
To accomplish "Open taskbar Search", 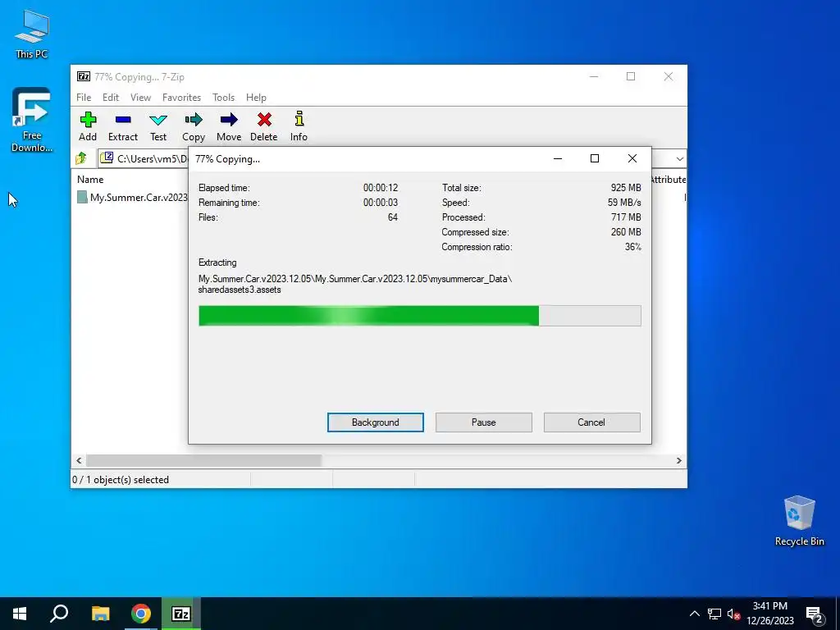I will 59,614.
